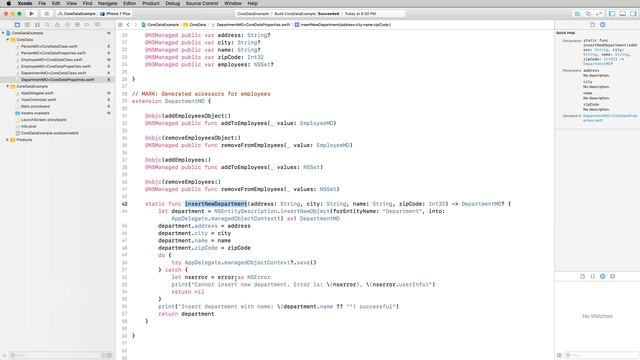The width and height of the screenshot is (640, 360).
Task: Collapse the CoreDataExample project root
Action: (x=3, y=33)
